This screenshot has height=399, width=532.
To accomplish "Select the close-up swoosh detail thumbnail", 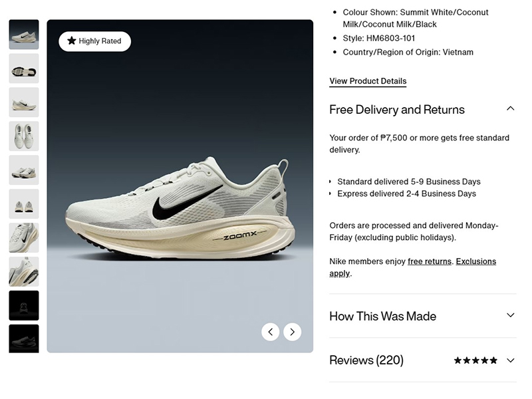I will tap(24, 238).
